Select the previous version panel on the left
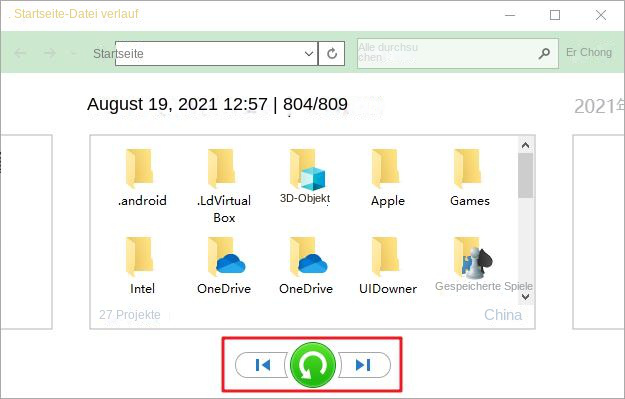This screenshot has height=399, width=625. point(26,232)
